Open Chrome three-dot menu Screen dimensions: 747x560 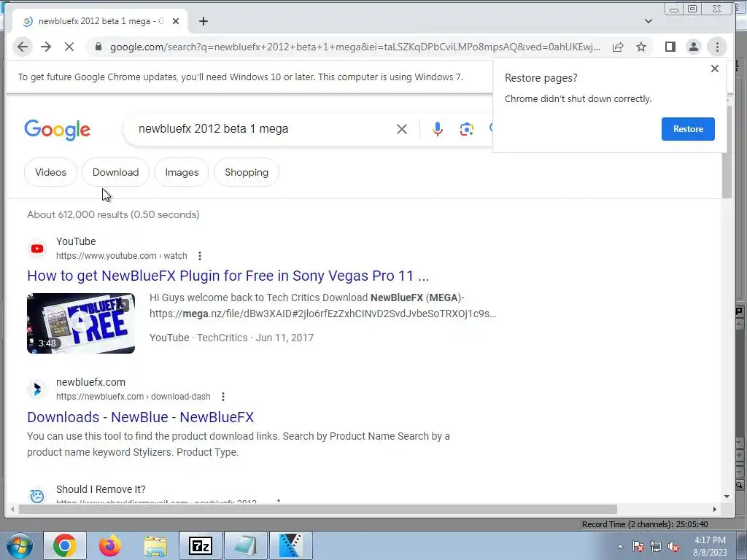[x=717, y=47]
